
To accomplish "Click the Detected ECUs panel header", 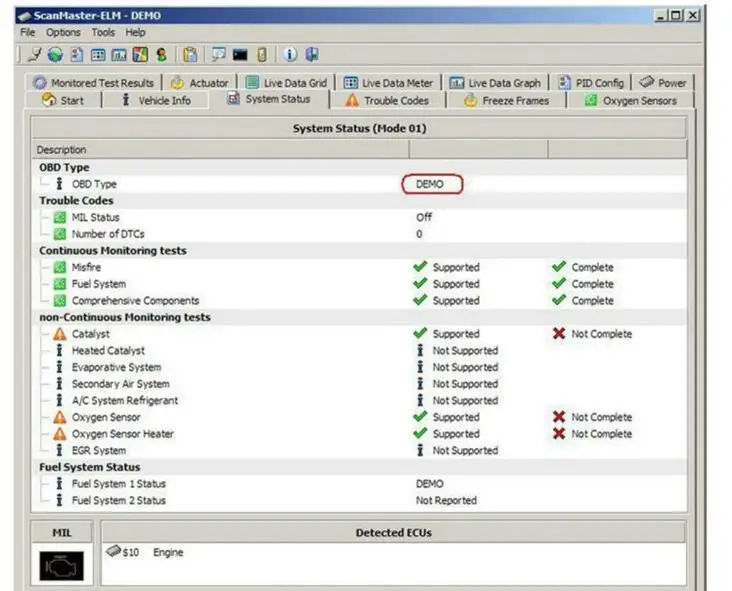I will [393, 532].
